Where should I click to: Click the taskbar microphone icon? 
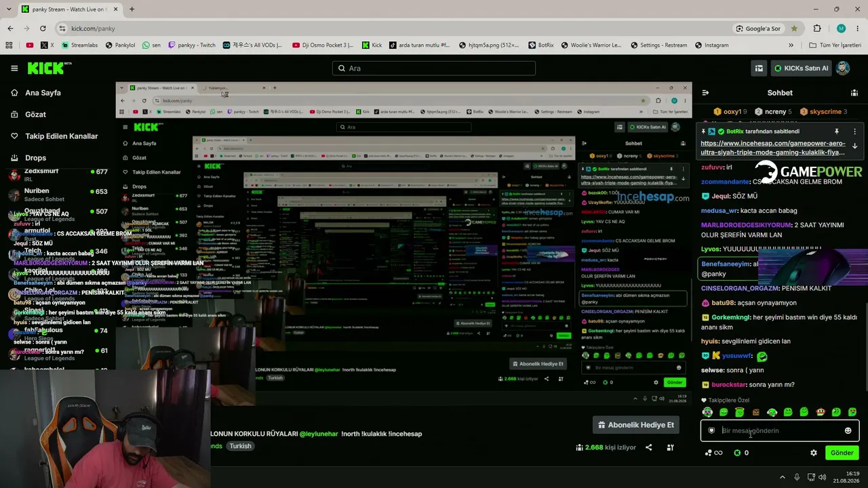[x=797, y=477]
